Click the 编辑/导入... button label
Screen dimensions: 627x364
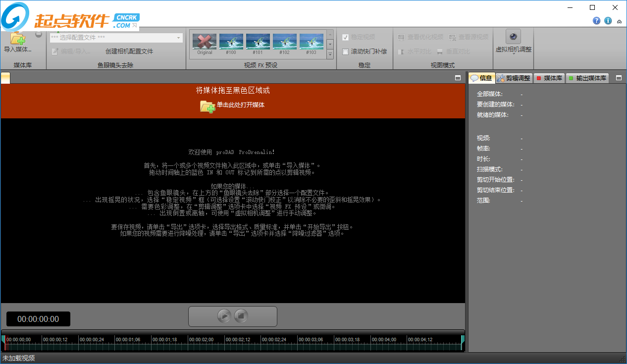pos(76,52)
